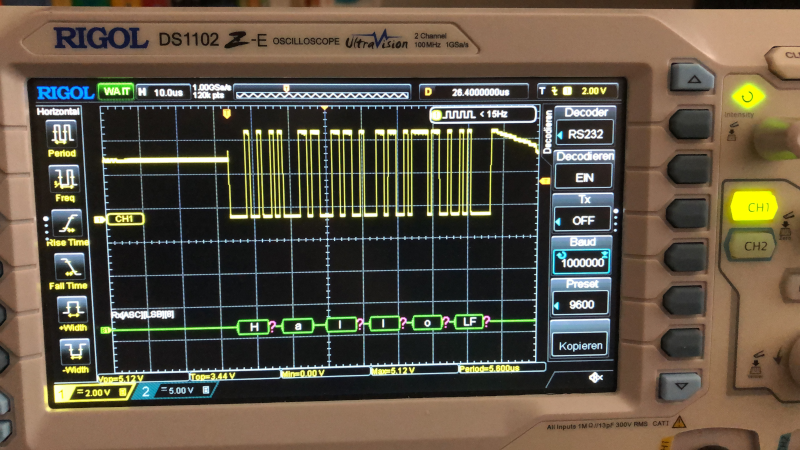Click the waveform memory overview bar
Viewport: 800px width, 450px height.
[x=322, y=92]
